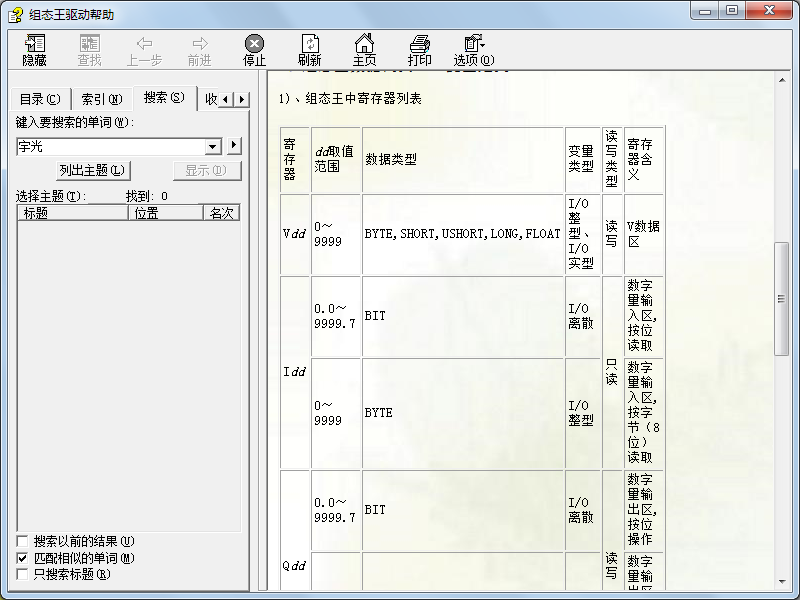Click the 查找 (Find) toolbar icon
Image resolution: width=800 pixels, height=600 pixels.
coord(89,50)
